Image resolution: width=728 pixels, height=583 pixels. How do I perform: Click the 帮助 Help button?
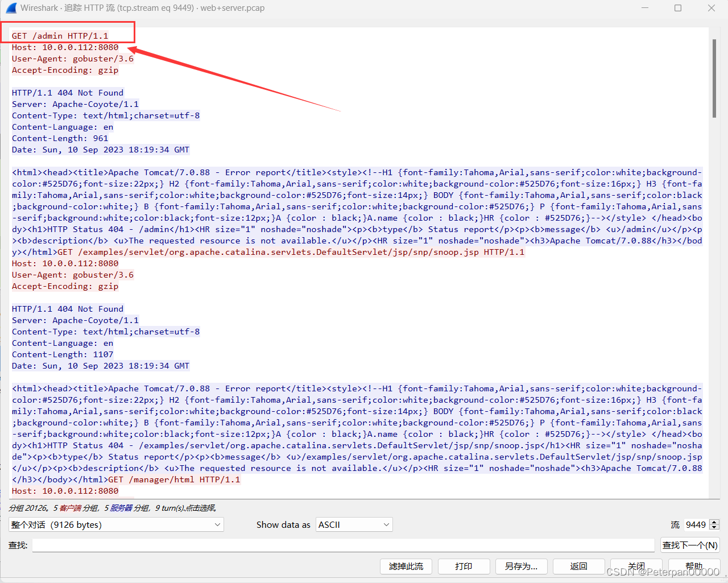[694, 567]
